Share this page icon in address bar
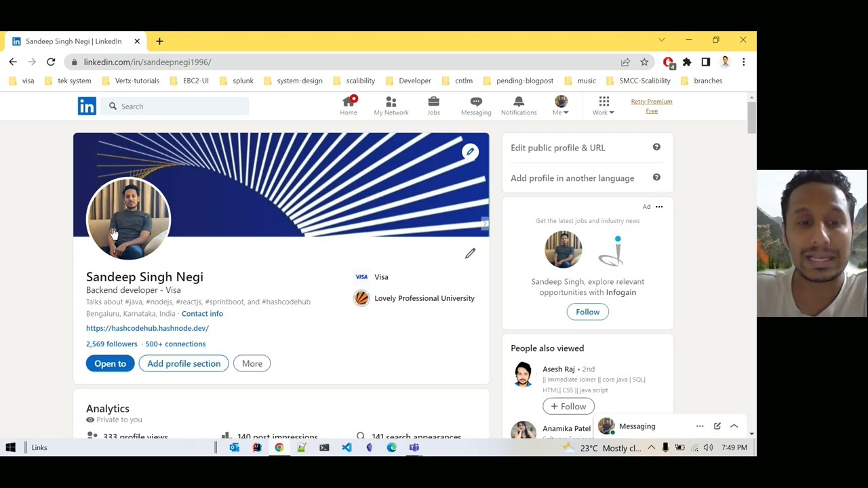Image resolution: width=868 pixels, height=488 pixels. pos(625,62)
